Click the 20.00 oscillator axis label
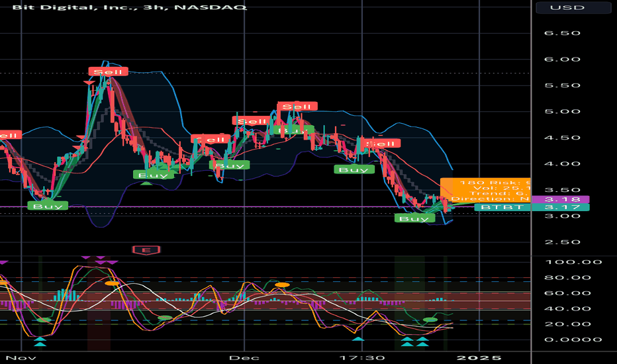Image resolution: width=617 pixels, height=364 pixels. 568,324
